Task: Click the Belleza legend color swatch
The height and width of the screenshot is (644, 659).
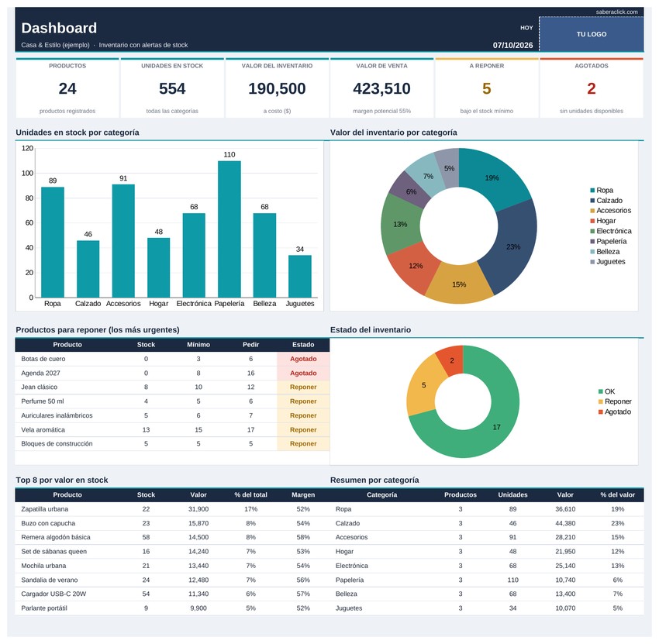Action: point(592,252)
